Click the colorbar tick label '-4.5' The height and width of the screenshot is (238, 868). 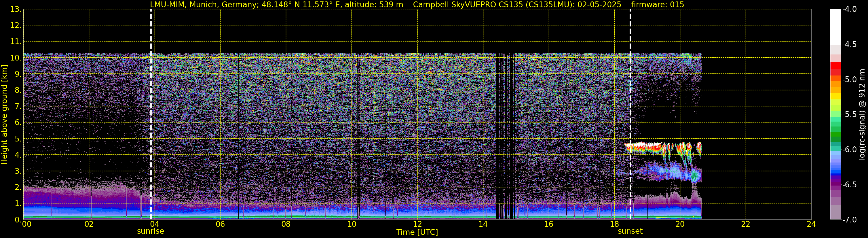(x=849, y=44)
